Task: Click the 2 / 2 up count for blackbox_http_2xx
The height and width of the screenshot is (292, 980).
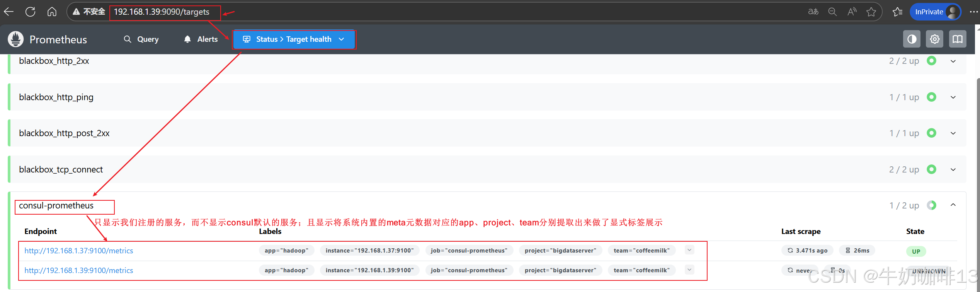Action: click(904, 61)
